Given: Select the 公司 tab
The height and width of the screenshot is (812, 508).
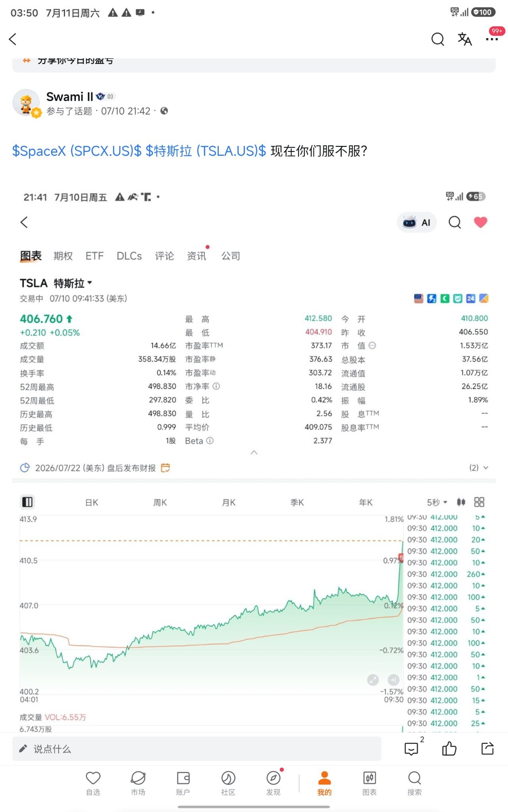Looking at the screenshot, I should point(231,256).
